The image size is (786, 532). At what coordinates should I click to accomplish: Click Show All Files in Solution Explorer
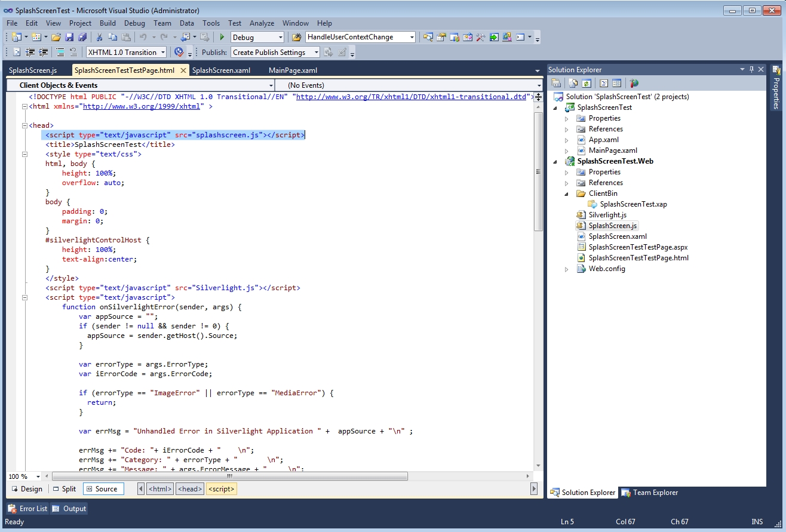[x=573, y=84]
